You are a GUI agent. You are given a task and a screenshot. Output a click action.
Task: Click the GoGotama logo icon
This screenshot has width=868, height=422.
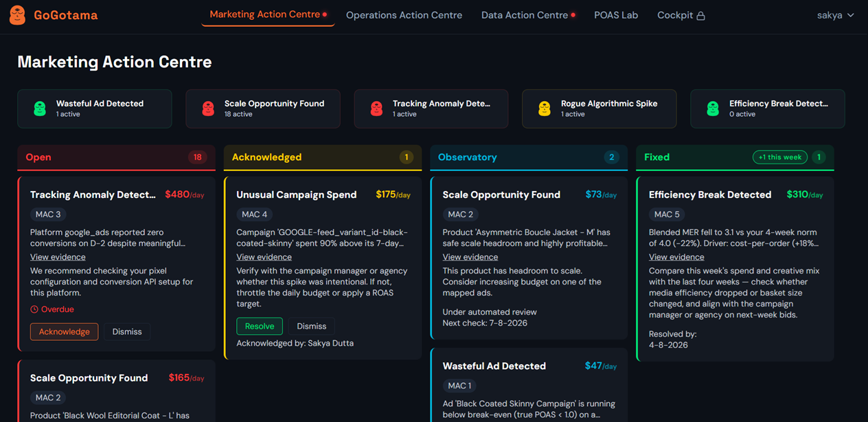17,15
